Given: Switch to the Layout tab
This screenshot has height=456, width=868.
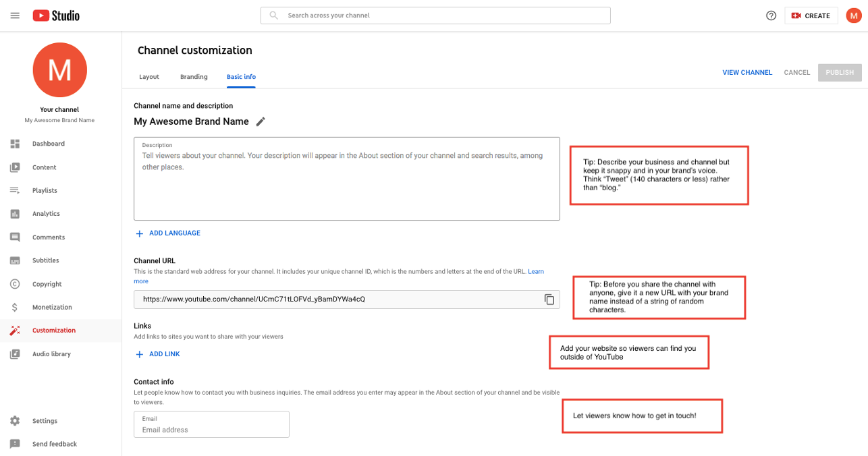Looking at the screenshot, I should click(x=149, y=77).
